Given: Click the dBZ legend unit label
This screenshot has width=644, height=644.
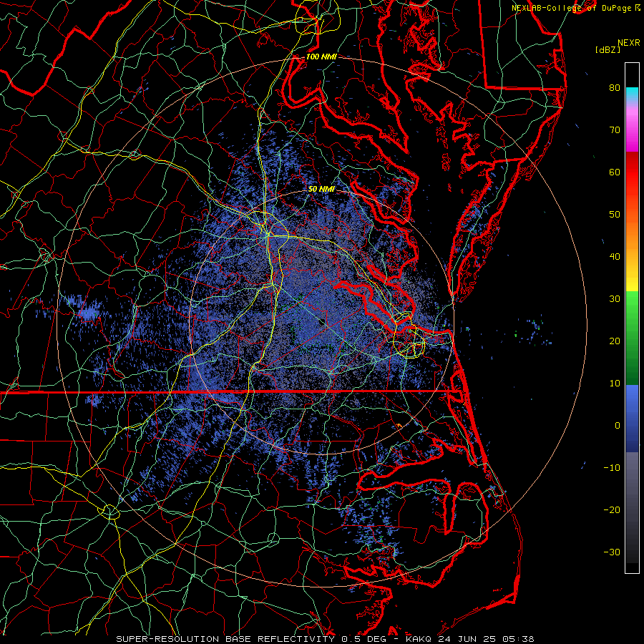Looking at the screenshot, I should [608, 50].
